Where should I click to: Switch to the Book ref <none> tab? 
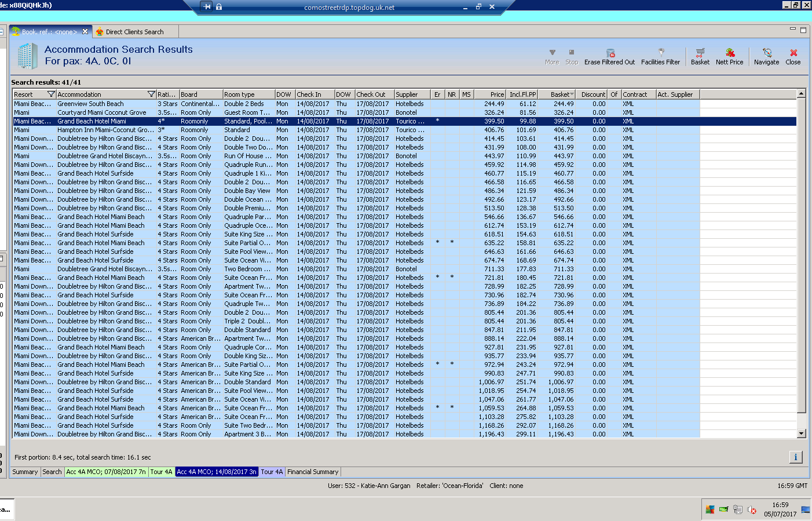pos(50,32)
